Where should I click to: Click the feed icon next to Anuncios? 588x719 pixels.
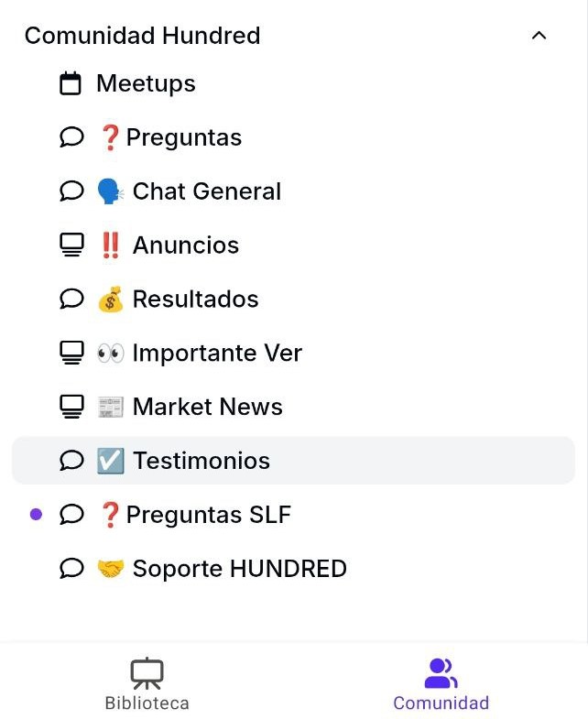click(71, 245)
